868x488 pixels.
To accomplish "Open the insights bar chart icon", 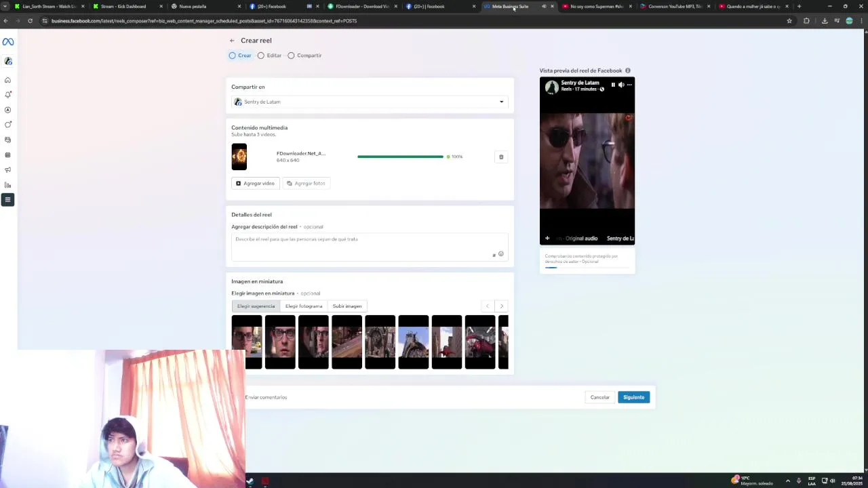I will click(x=8, y=184).
